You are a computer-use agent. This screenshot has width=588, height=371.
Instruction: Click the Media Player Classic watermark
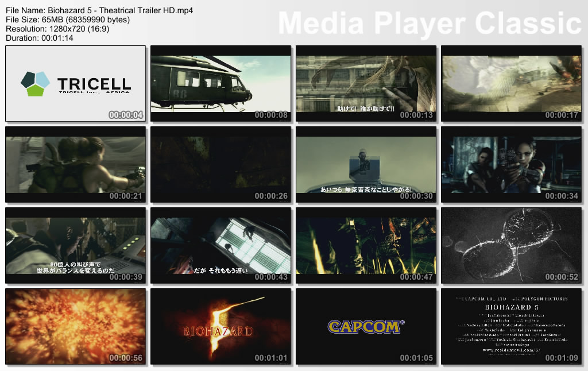(x=430, y=23)
